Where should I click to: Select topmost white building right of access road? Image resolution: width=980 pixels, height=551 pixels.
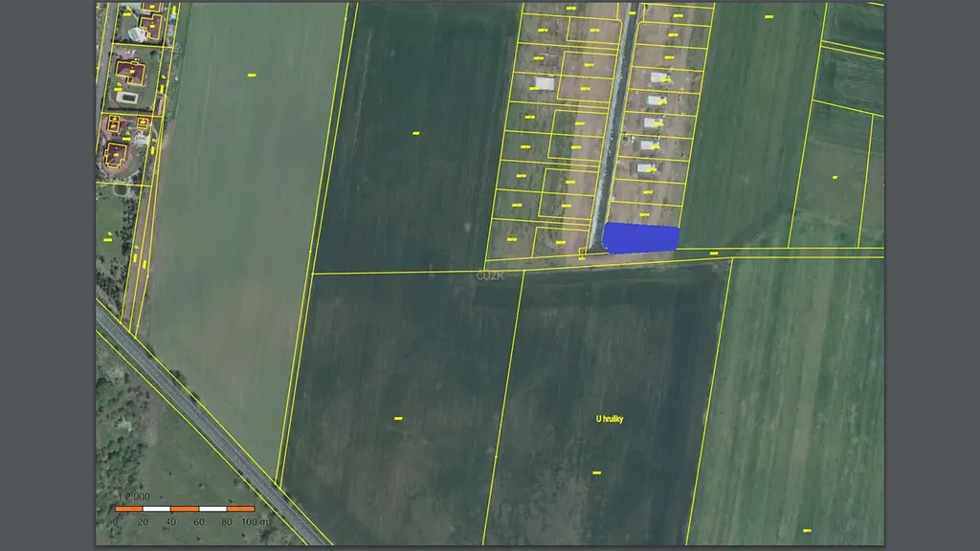(658, 77)
